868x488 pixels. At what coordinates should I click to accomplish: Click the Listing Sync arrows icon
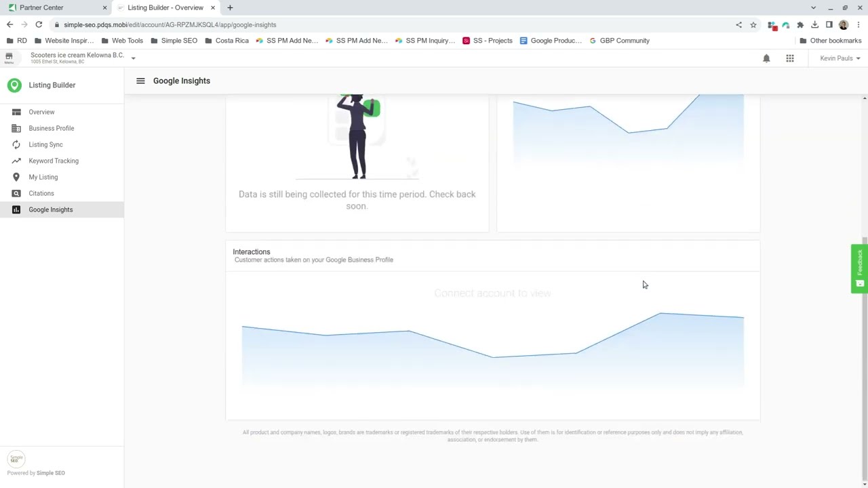coord(16,144)
